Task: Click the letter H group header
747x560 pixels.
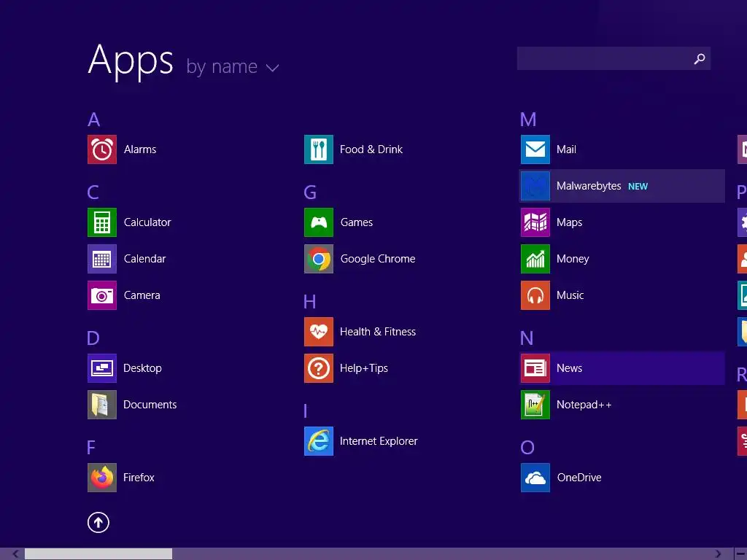Action: [x=309, y=302]
